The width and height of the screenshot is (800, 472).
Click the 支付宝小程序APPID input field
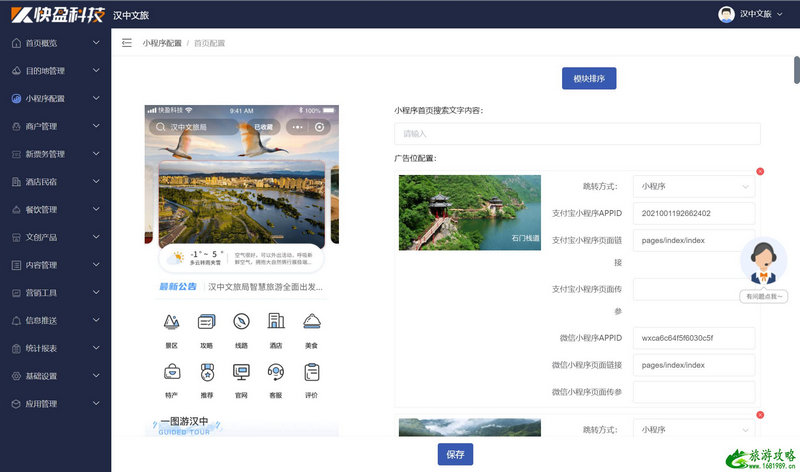(694, 213)
